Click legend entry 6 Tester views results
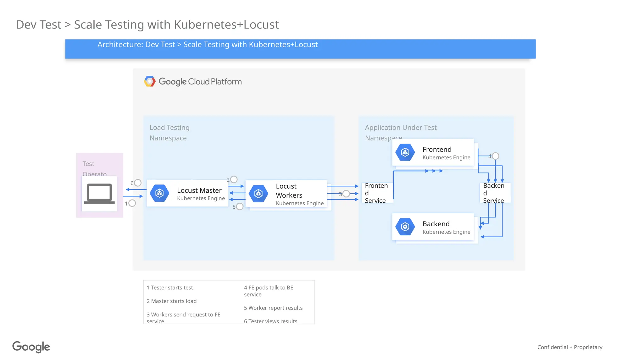644x362 pixels. pos(270,321)
